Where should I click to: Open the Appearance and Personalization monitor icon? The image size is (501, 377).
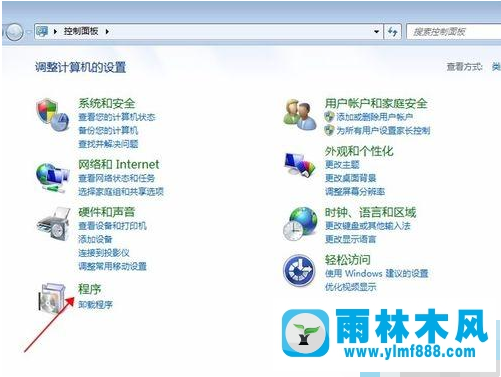pos(300,164)
